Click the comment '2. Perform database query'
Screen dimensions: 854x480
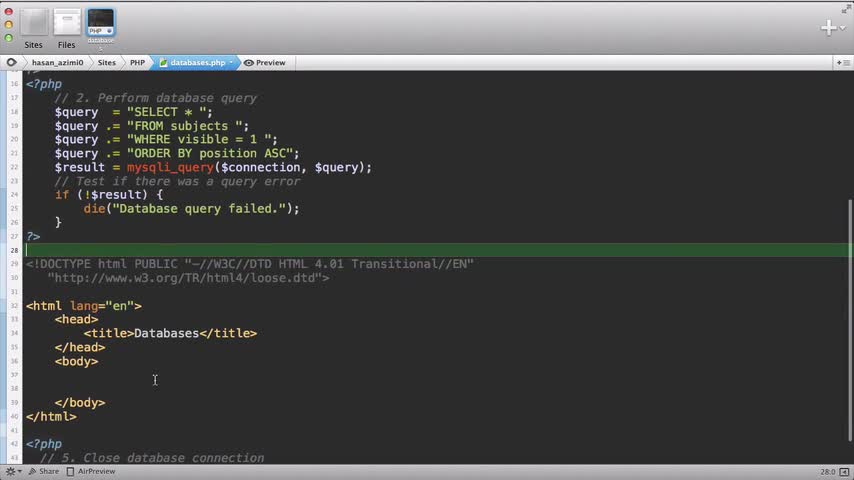(x=156, y=98)
